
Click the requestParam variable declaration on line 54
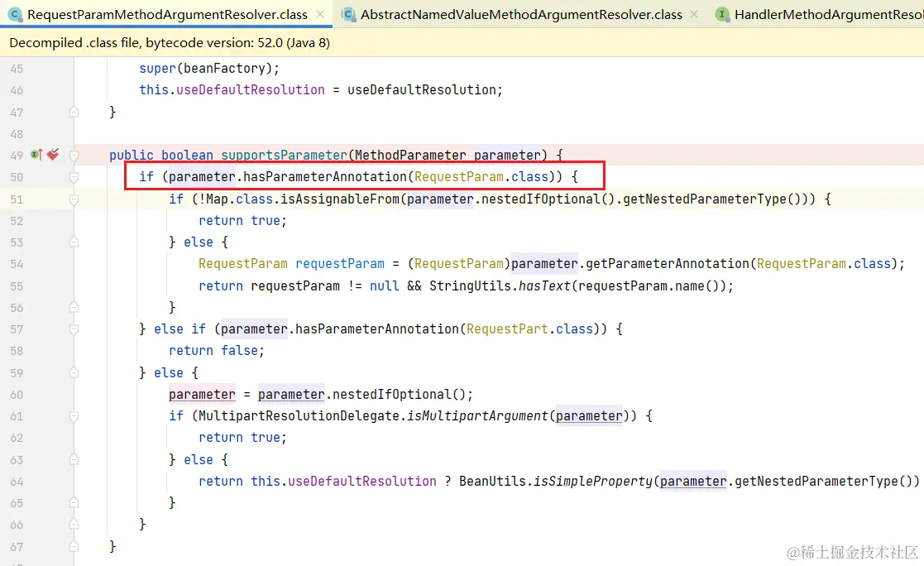click(x=340, y=263)
